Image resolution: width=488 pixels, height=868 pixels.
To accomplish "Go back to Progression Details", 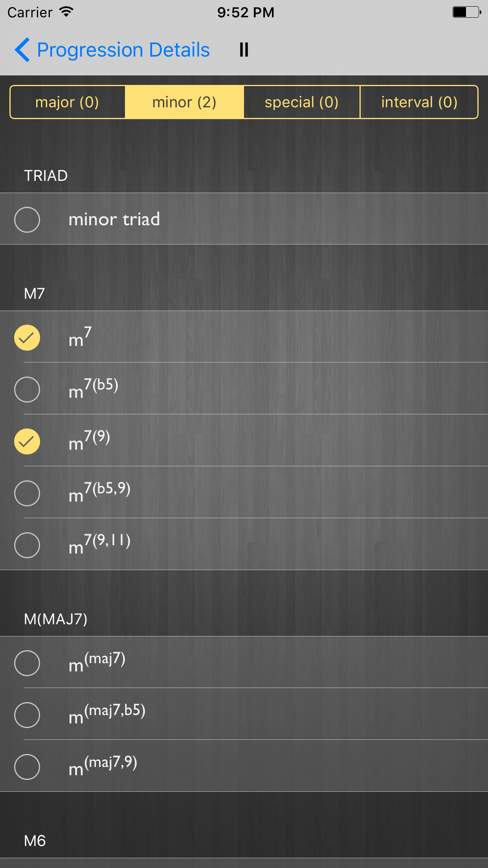I will tap(123, 50).
